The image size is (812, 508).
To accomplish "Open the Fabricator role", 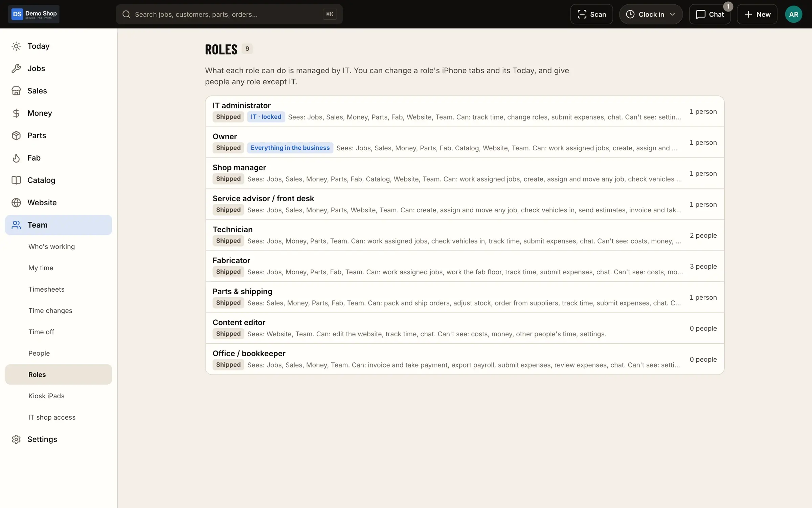I will [x=465, y=266].
